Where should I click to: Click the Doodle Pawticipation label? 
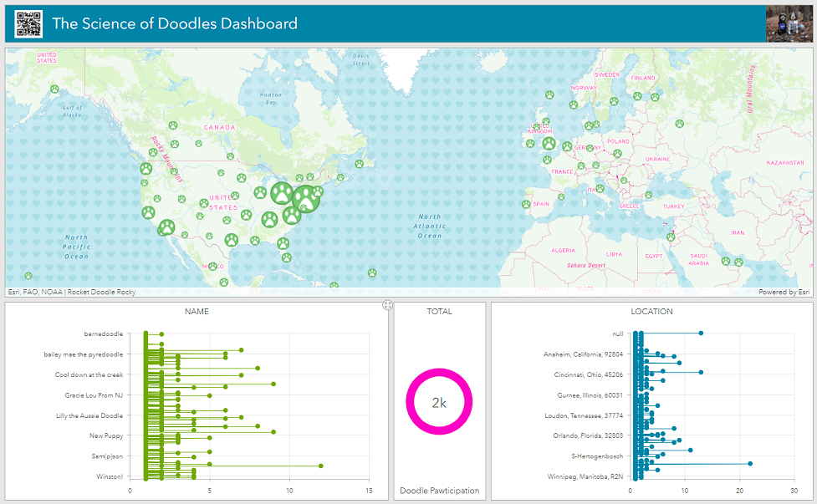(x=441, y=491)
